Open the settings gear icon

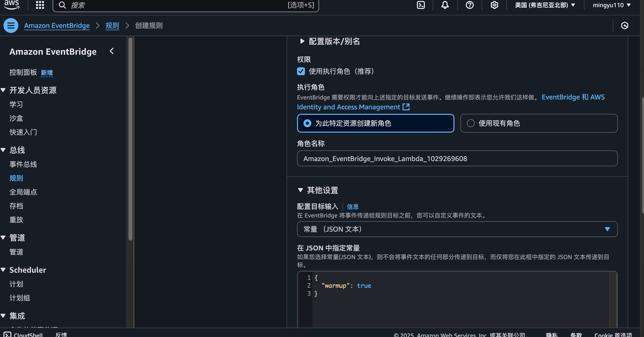click(x=494, y=5)
